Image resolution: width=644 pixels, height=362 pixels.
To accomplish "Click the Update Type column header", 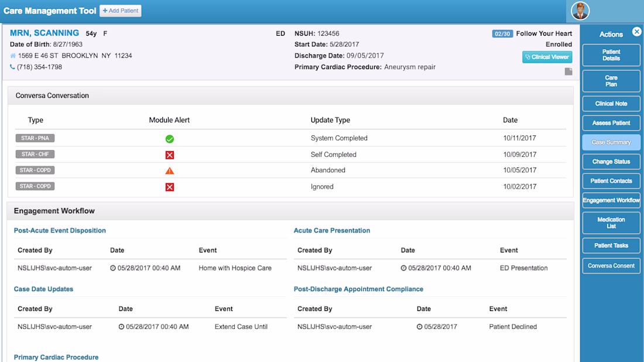I will (330, 120).
